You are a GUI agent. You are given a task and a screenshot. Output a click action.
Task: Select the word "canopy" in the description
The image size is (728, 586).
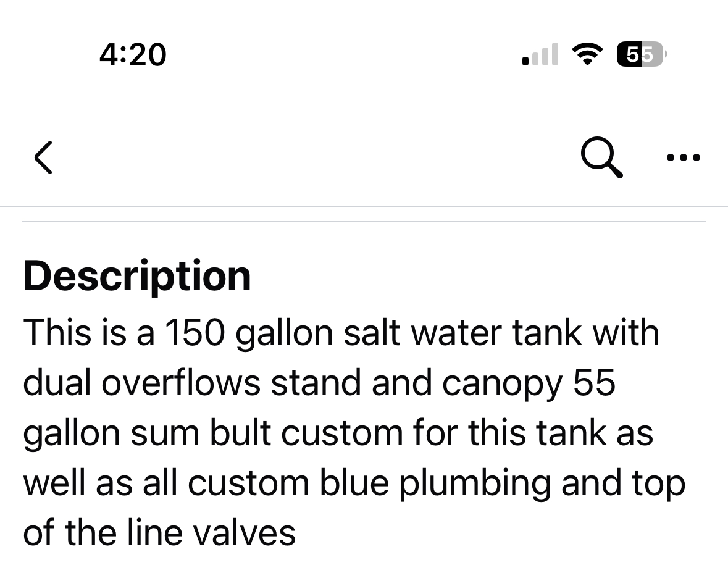click(x=502, y=384)
